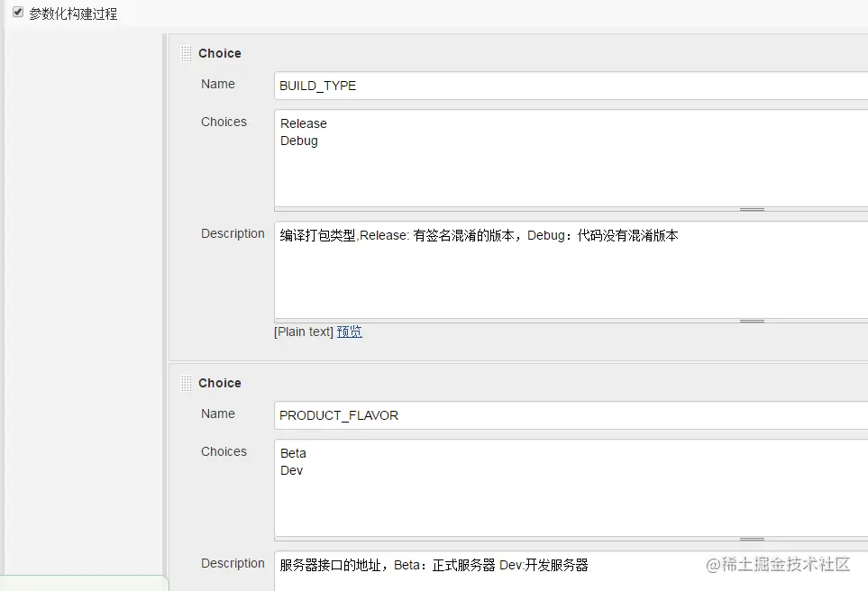Viewport: 868px width, 591px height.
Task: Click the Description textarea starting with 编译打包类型
Action: [x=571, y=270]
